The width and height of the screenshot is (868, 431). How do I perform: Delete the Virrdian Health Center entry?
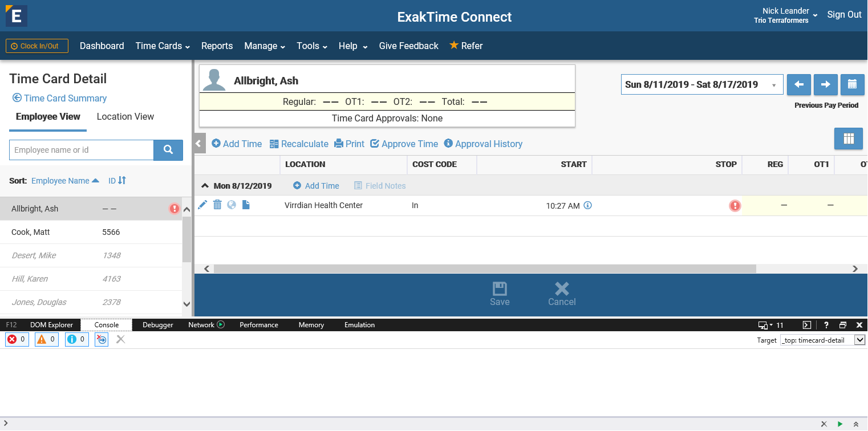click(x=217, y=205)
